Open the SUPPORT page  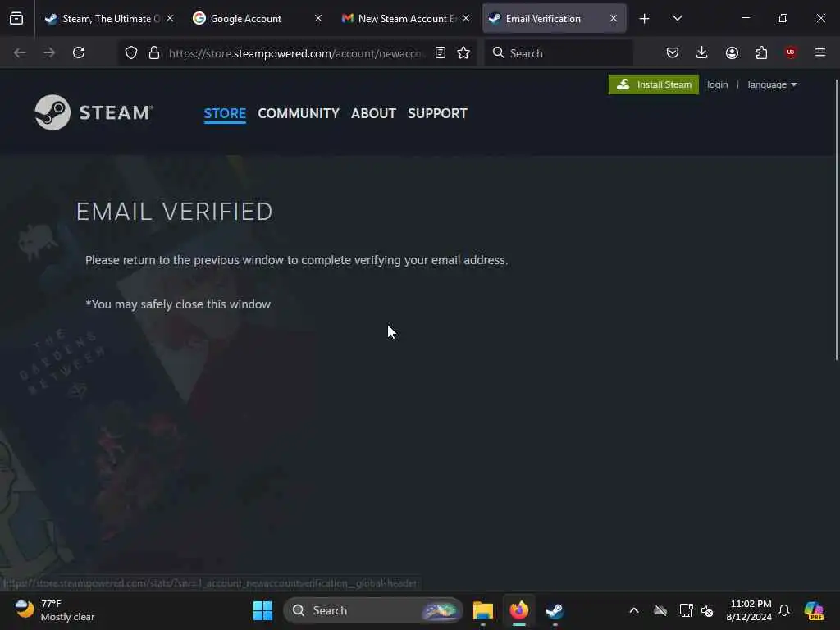pos(438,113)
